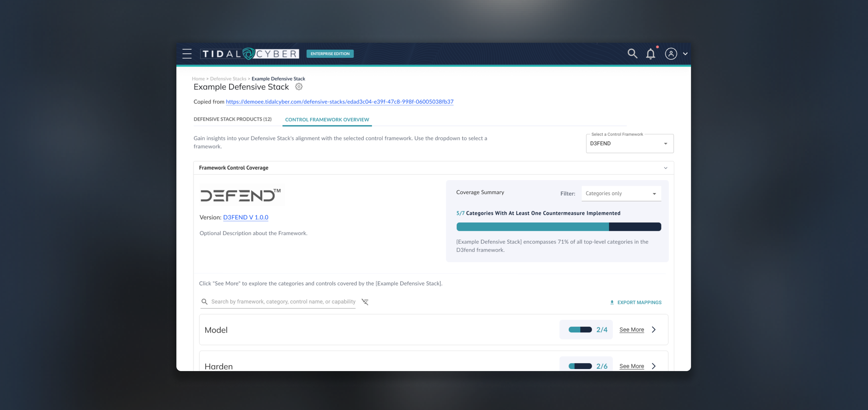Click Export Mappings button
The image size is (868, 410).
(636, 302)
